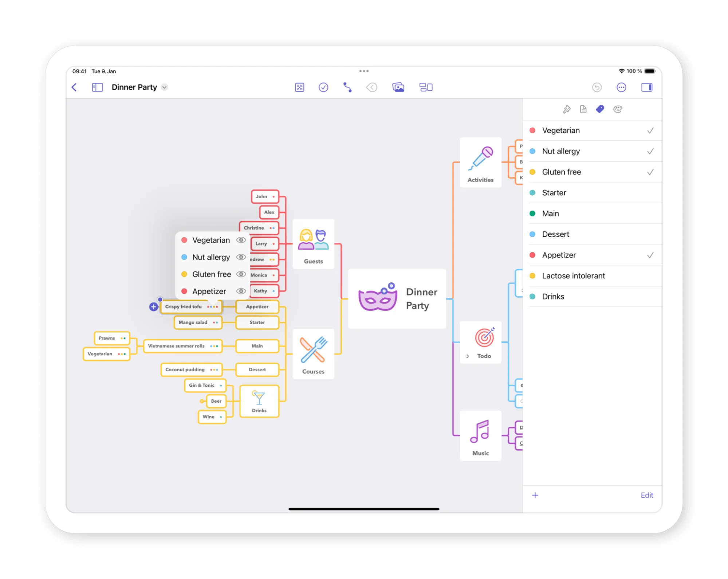
Task: Select the "Alex" guest node
Action: click(269, 212)
